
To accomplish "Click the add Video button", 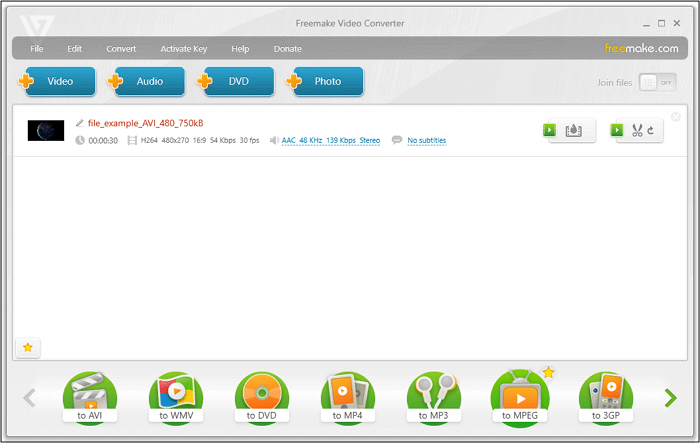I will point(58,82).
